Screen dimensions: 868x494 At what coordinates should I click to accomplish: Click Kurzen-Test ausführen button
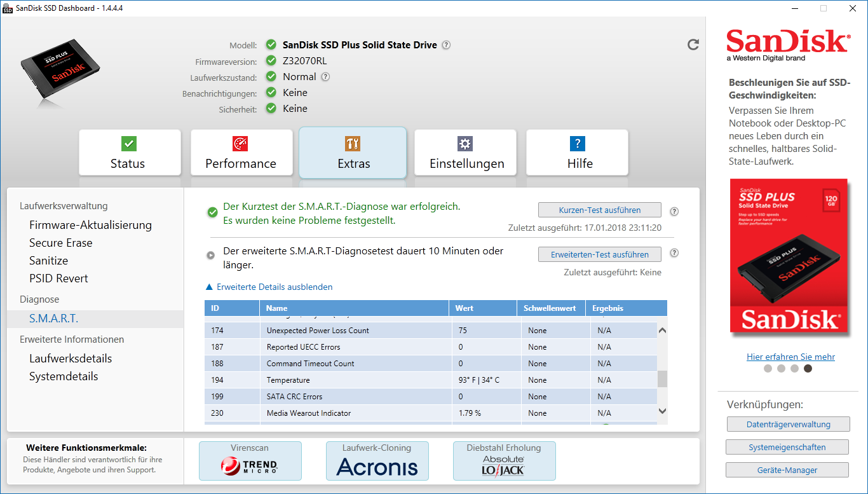coord(599,210)
